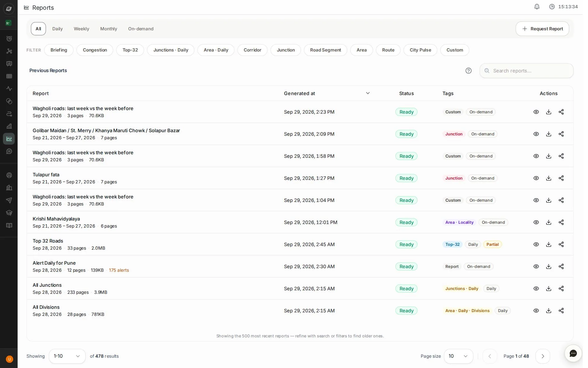Open the network nodes sidebar icon
Screen dimensions: 588x368
coord(9,51)
